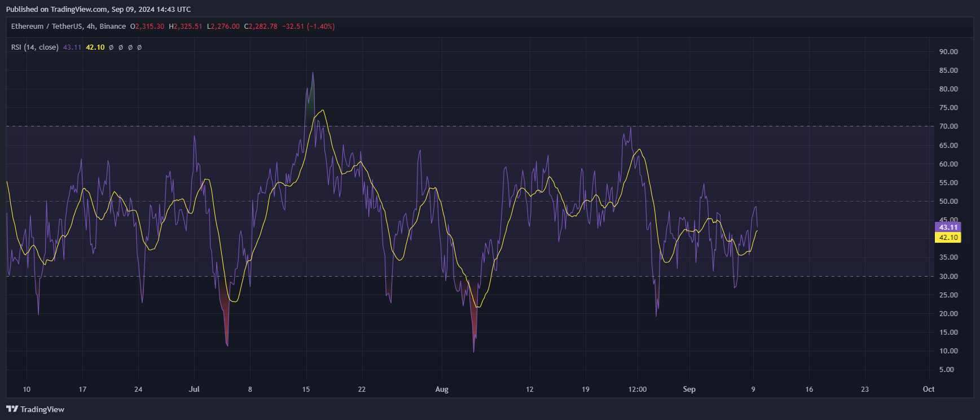Click the Jul label on time axis
Image resolution: width=980 pixels, height=420 pixels.
tap(194, 390)
